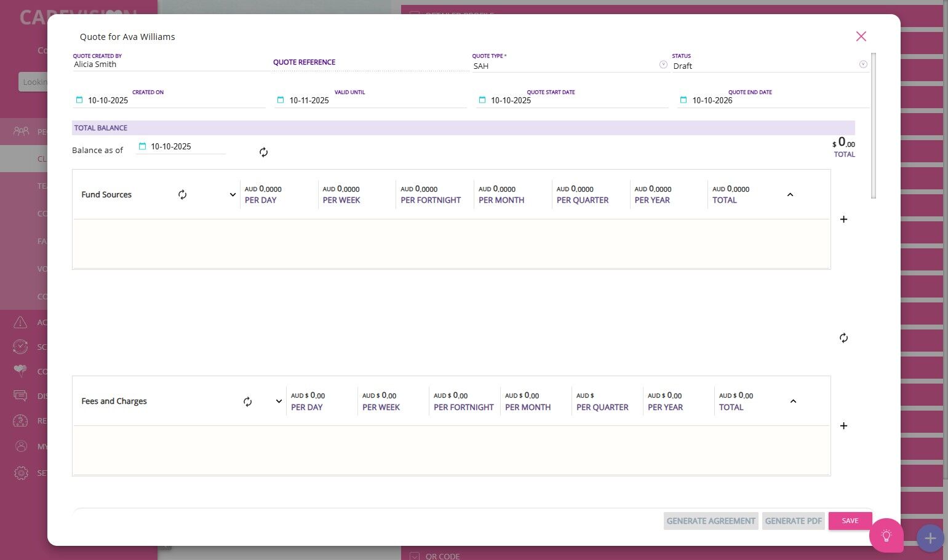Click the Generate Agreement button
The image size is (948, 560).
click(711, 521)
